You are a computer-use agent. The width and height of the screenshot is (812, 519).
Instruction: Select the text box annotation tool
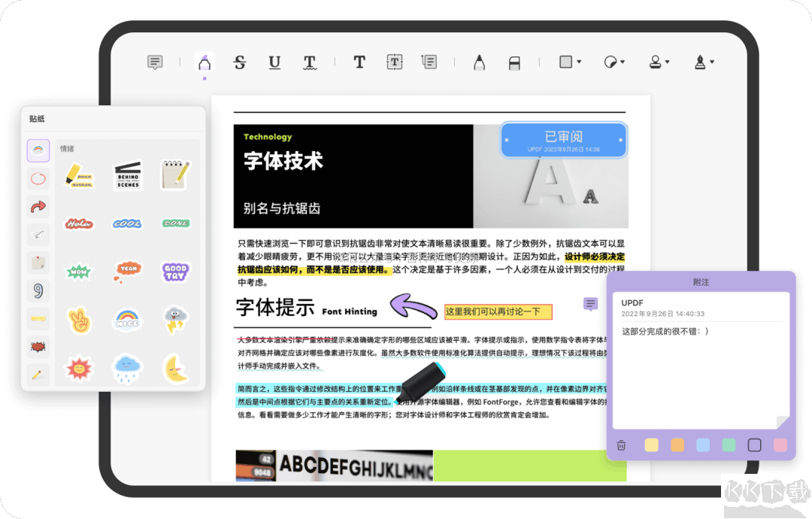pos(395,62)
